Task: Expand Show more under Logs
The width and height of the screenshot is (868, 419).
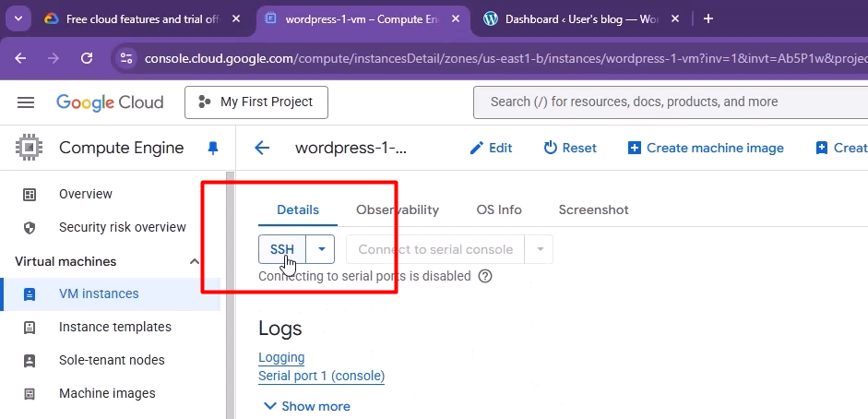Action: click(306, 406)
